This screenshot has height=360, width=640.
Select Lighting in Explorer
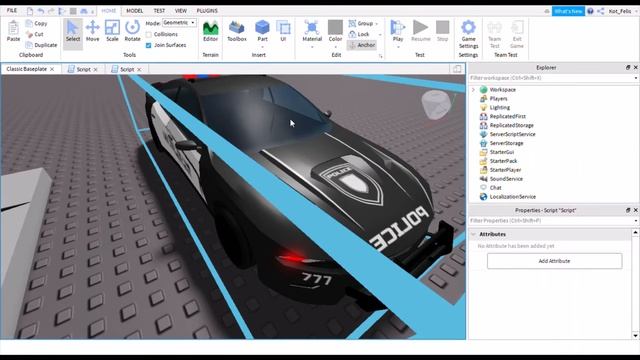pyautogui.click(x=500, y=107)
